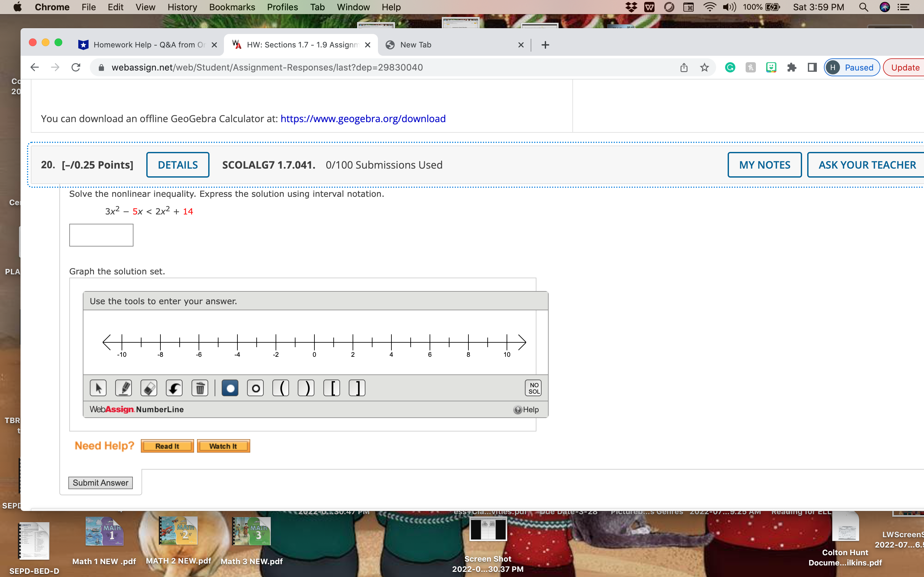Open the extensions puzzle-piece menu
The height and width of the screenshot is (577, 924).
792,67
